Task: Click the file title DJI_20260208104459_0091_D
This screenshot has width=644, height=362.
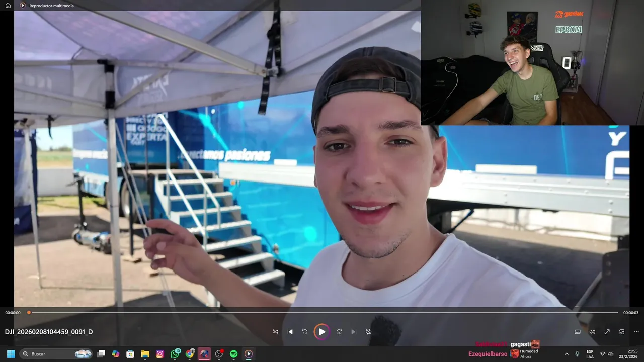Action: 49,332
